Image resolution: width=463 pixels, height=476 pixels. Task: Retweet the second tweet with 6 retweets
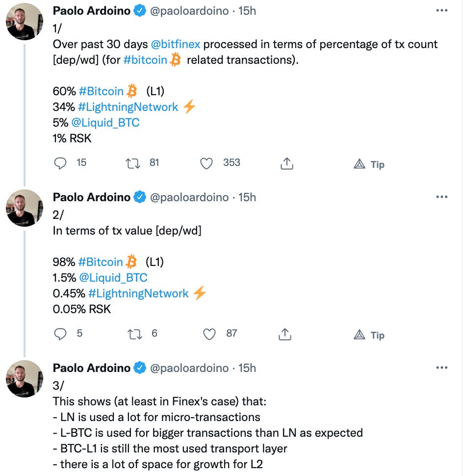pyautogui.click(x=133, y=334)
